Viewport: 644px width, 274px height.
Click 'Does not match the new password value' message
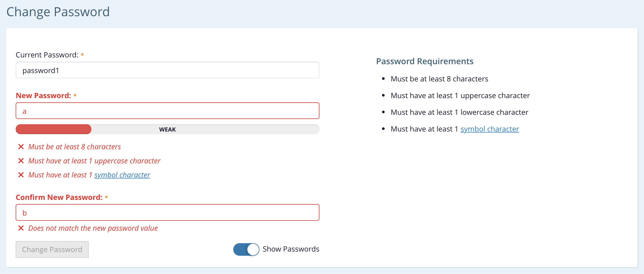pyautogui.click(x=93, y=228)
